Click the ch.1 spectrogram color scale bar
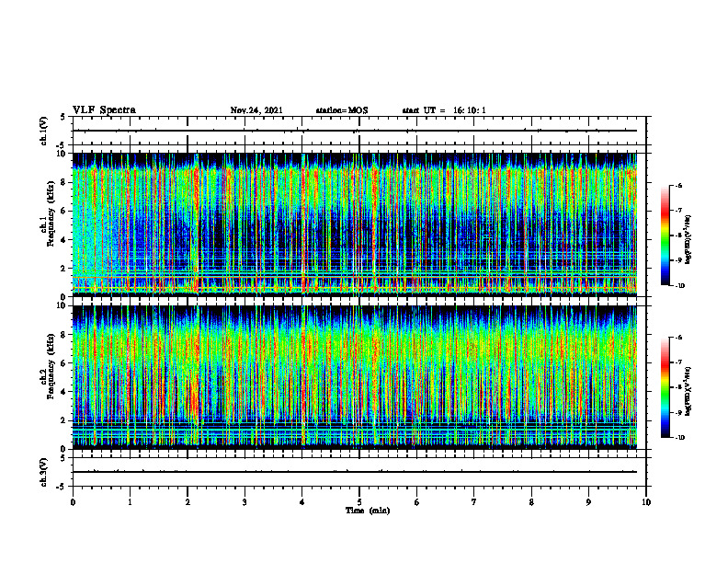Viewport: 728px width, 563px height. point(665,236)
